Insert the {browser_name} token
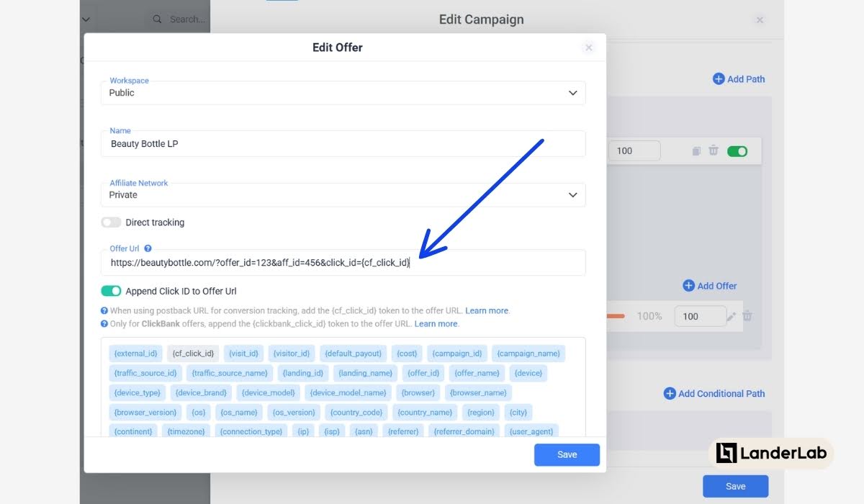The width and height of the screenshot is (864, 504). click(478, 392)
